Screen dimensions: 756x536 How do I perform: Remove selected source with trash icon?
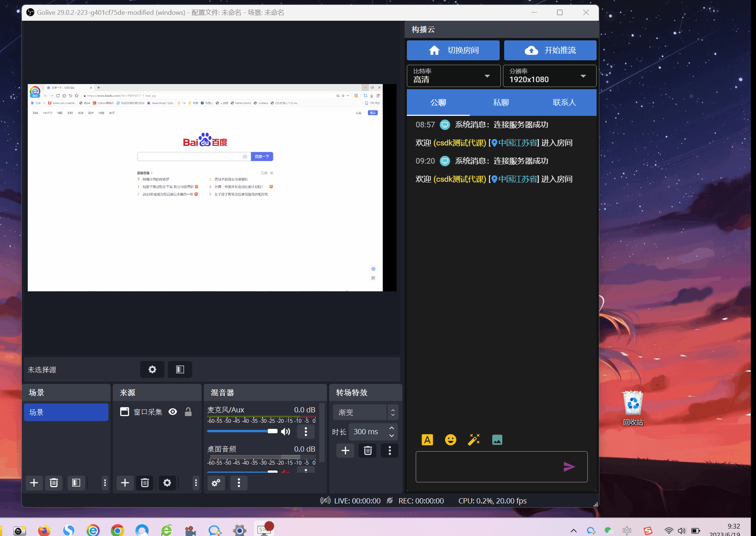[145, 483]
